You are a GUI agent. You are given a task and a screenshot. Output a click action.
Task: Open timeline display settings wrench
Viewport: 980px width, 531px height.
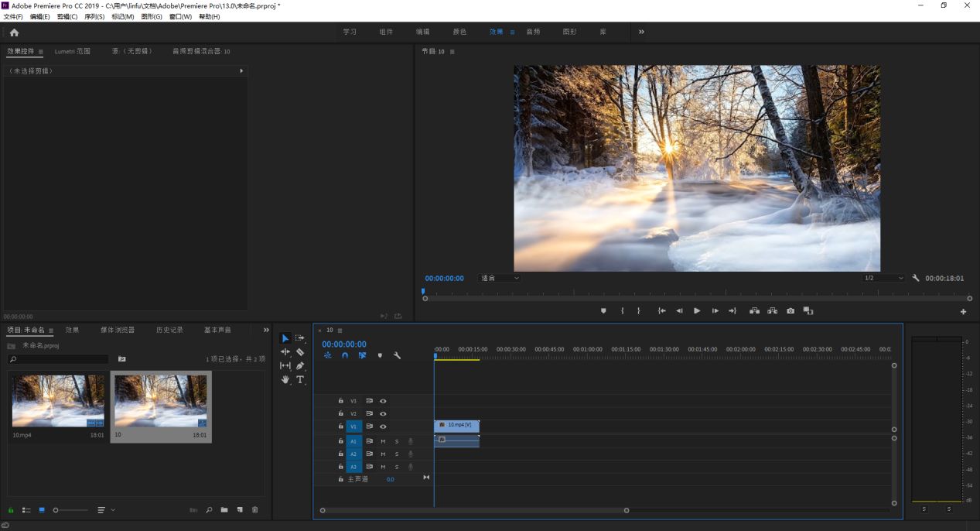397,355
